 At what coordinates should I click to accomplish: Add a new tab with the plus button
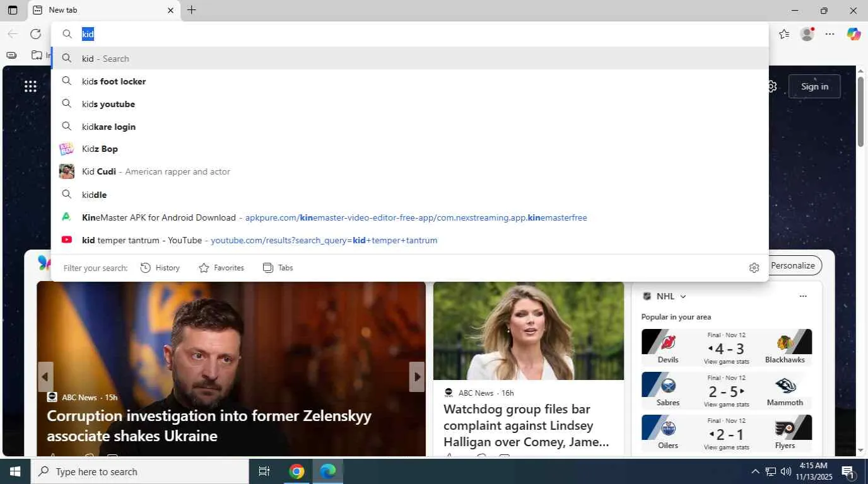coord(192,10)
